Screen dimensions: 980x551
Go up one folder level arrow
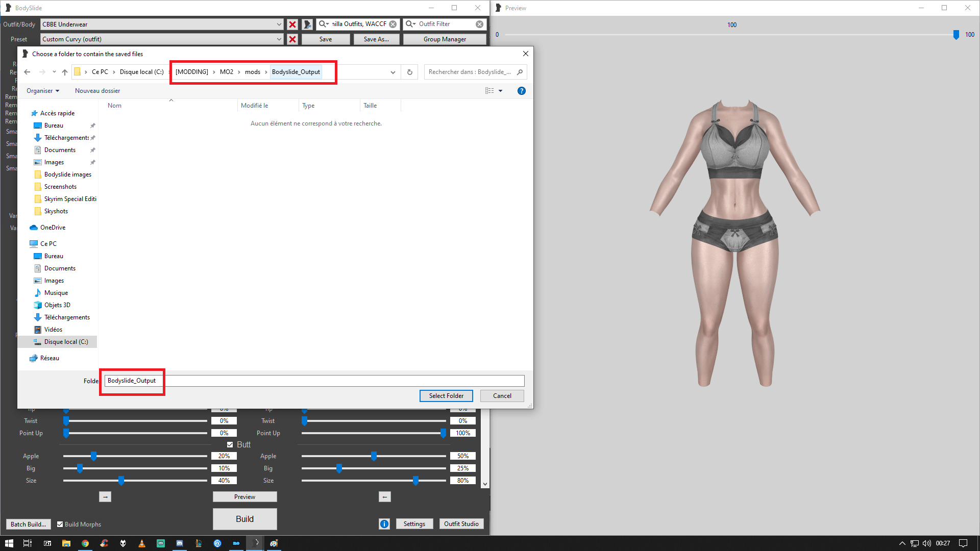65,72
